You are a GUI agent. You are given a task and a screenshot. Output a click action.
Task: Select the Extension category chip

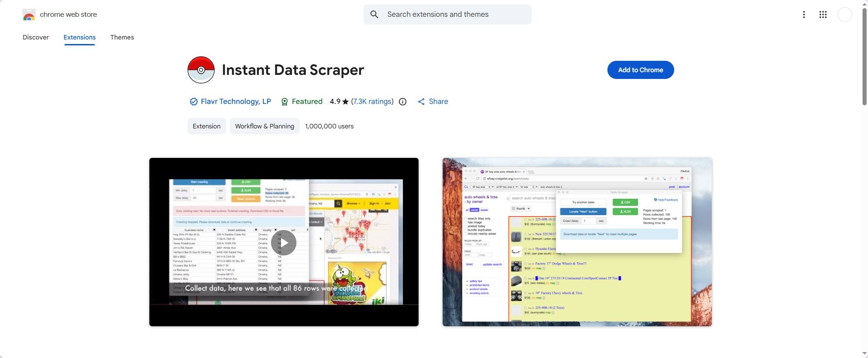pos(207,126)
